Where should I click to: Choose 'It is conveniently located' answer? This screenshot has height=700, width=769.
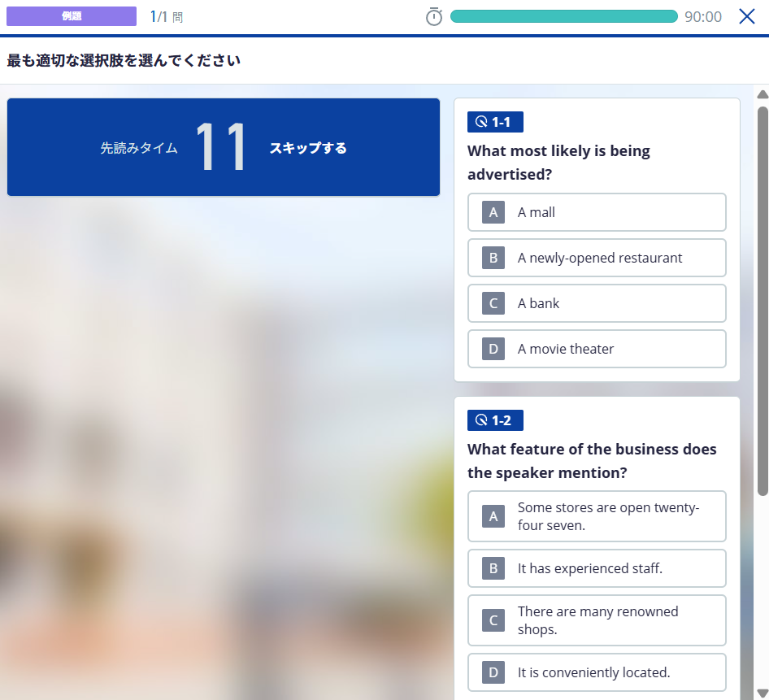596,672
